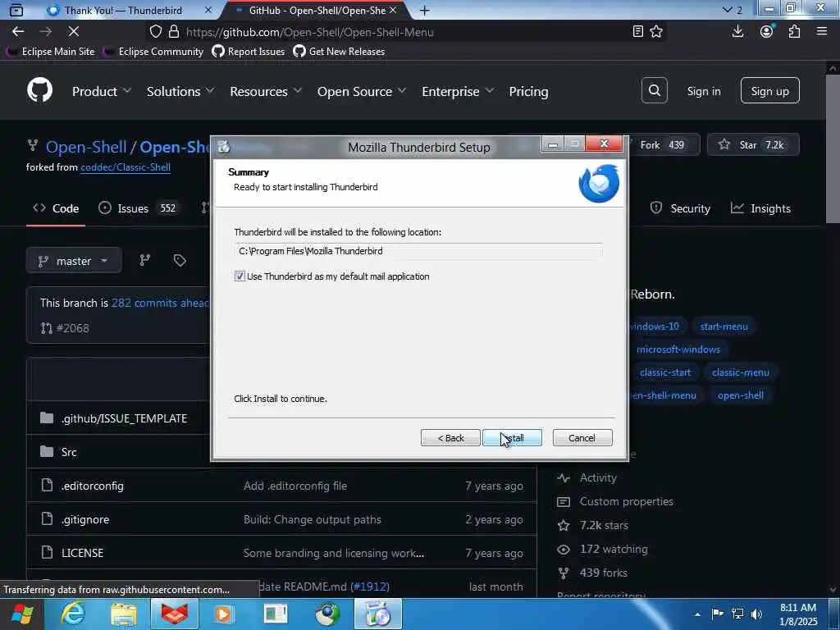
Task: Open coddec/Classic-Shell fork source link
Action: click(x=126, y=167)
